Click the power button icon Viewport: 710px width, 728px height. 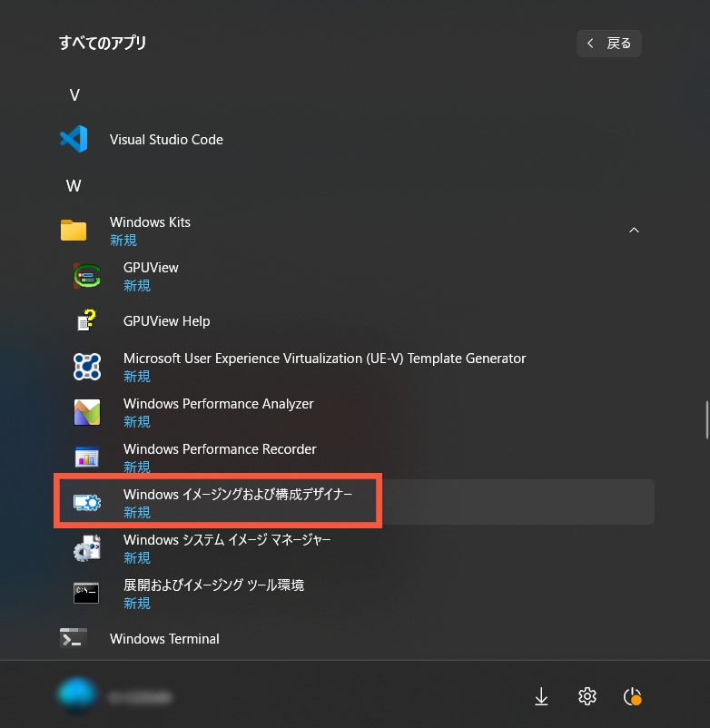(633, 696)
